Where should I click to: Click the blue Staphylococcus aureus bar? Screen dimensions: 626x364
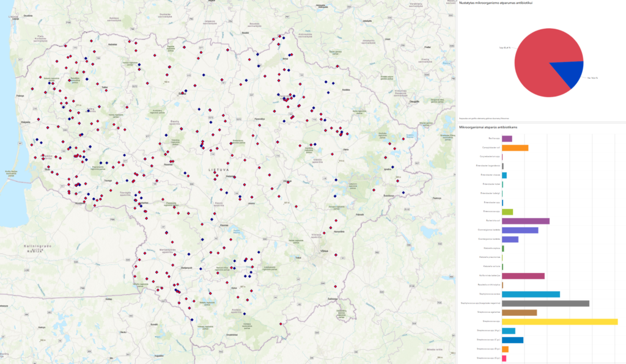(x=531, y=294)
